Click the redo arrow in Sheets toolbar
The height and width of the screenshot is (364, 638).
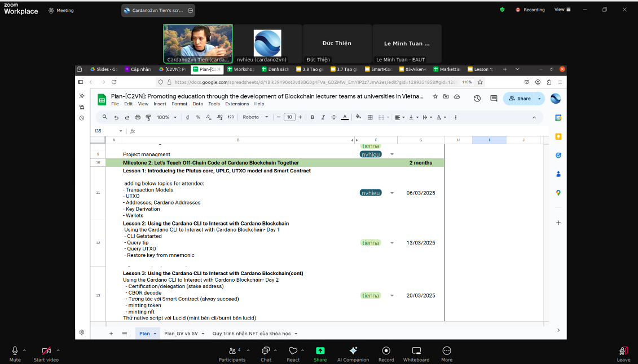pos(127,117)
